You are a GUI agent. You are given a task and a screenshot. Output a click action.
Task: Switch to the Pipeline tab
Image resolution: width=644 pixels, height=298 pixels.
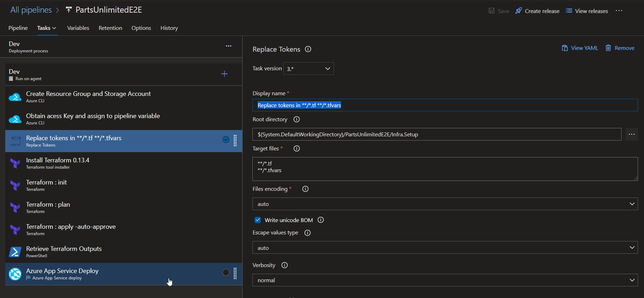18,28
